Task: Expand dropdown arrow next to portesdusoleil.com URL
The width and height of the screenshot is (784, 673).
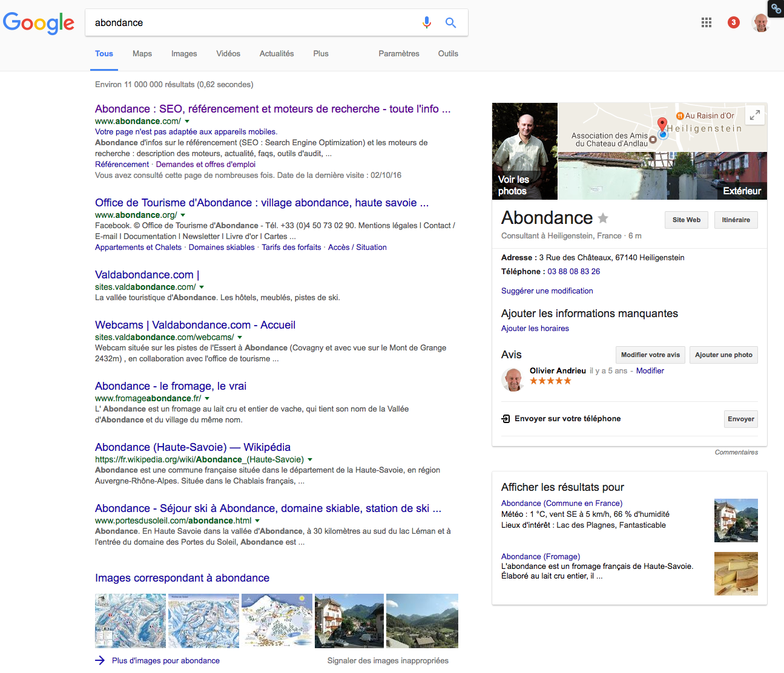Action: pyautogui.click(x=257, y=521)
